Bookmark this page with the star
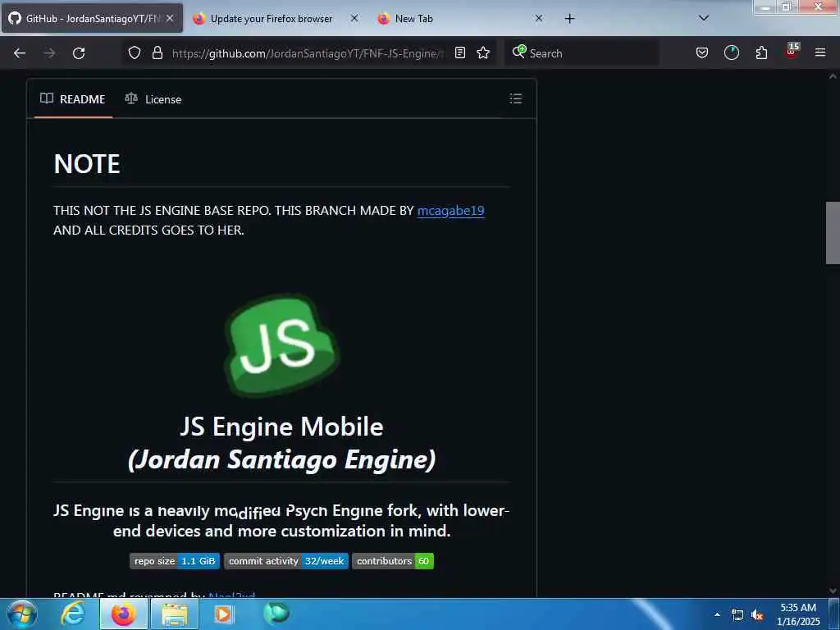 [x=483, y=52]
